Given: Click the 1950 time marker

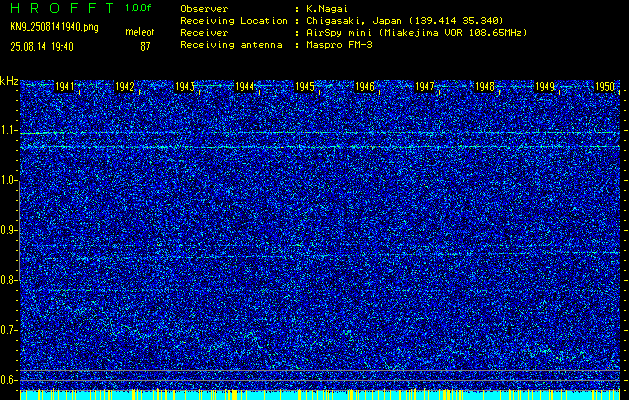Looking at the screenshot, I should click(605, 87).
